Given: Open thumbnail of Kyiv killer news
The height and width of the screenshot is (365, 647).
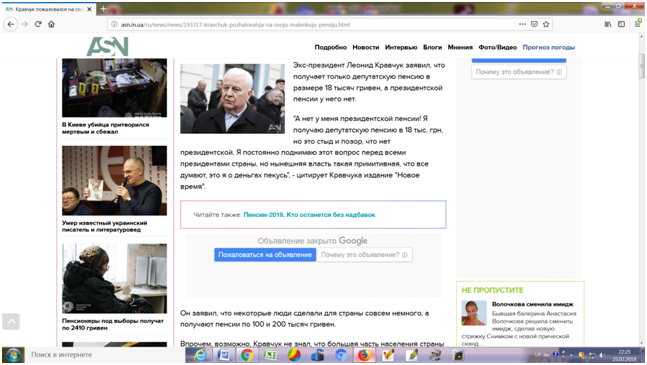Looking at the screenshot, I should click(x=114, y=87).
